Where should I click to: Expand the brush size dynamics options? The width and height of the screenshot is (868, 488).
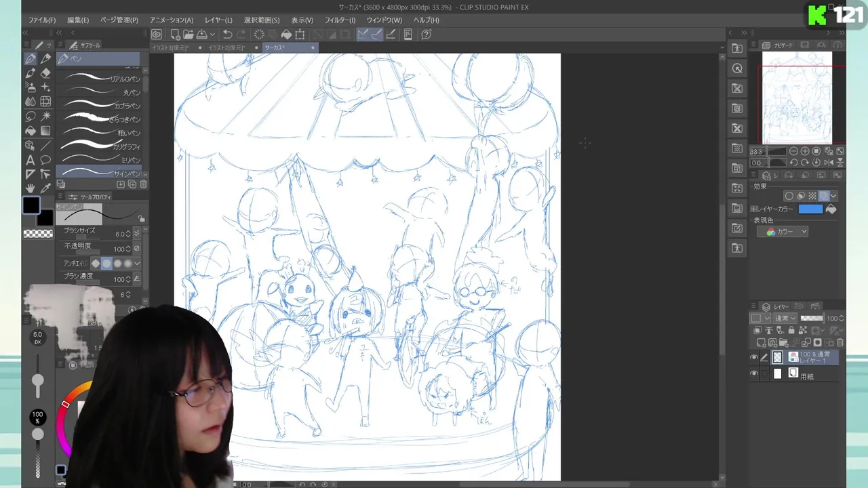point(137,233)
